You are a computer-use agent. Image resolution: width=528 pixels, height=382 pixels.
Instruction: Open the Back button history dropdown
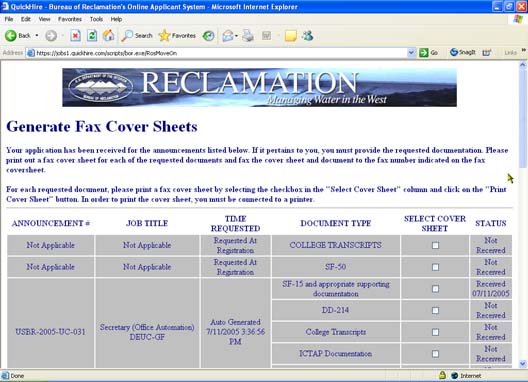coord(37,35)
